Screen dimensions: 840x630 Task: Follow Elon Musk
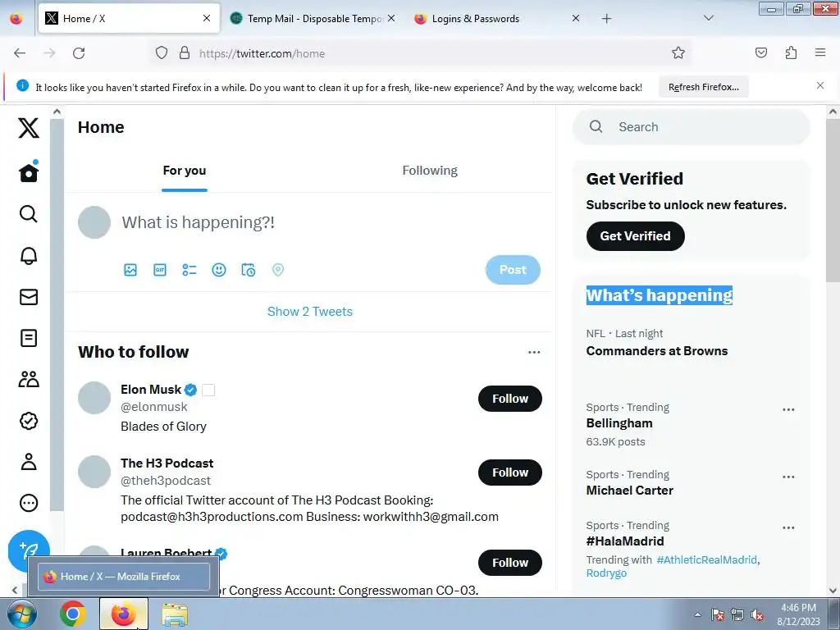pyautogui.click(x=510, y=399)
